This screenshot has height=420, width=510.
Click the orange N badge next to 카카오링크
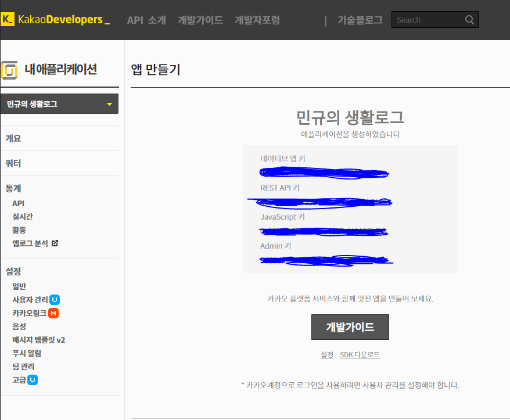[x=53, y=313]
